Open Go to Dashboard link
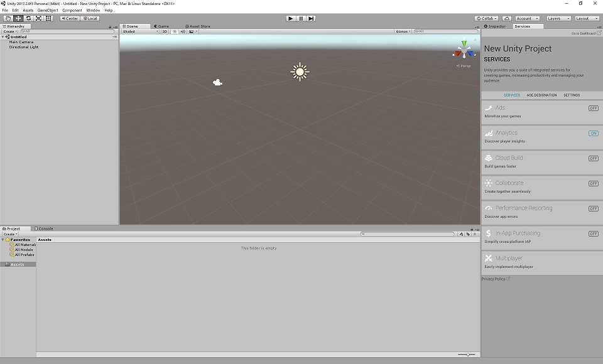 (x=586, y=33)
